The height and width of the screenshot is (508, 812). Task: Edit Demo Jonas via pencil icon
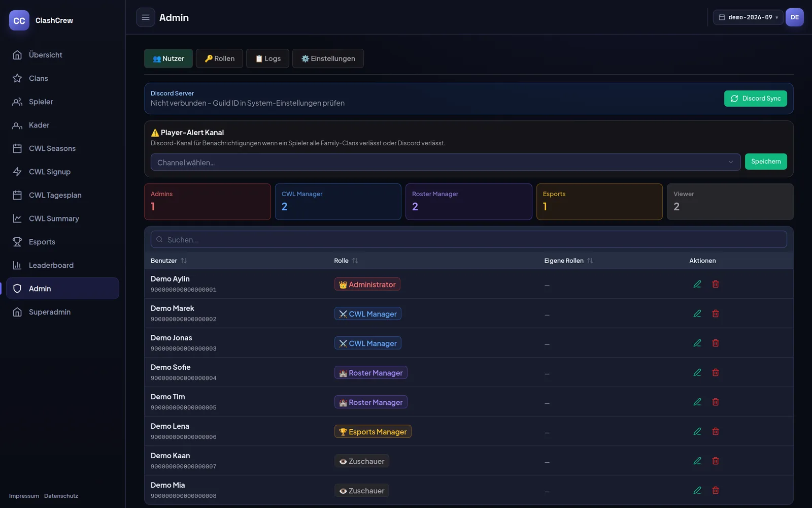tap(697, 343)
